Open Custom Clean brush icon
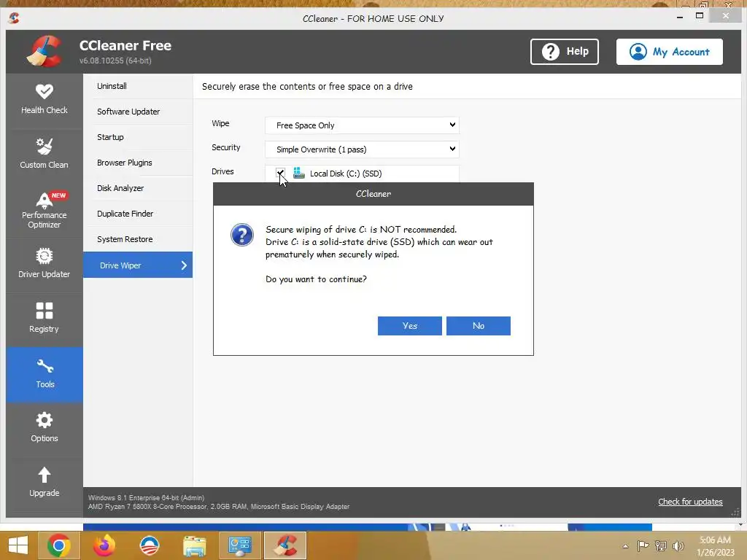The width and height of the screenshot is (747, 560). (44, 146)
